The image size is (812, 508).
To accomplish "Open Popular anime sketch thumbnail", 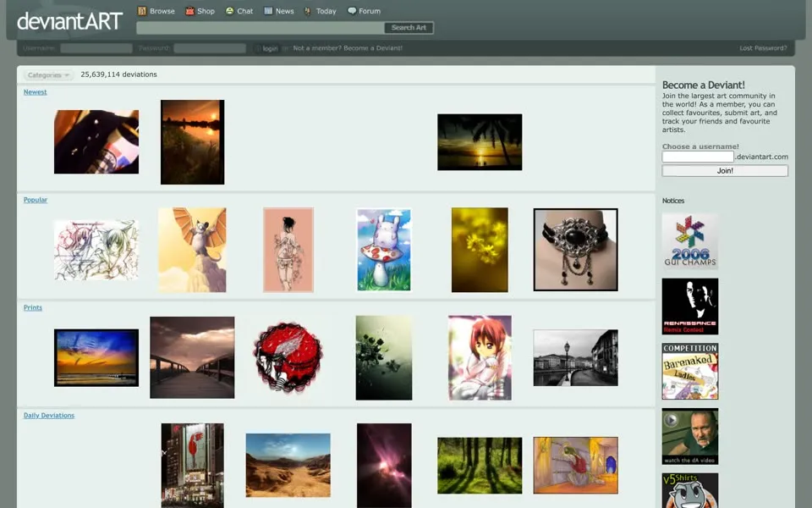I will (x=96, y=250).
